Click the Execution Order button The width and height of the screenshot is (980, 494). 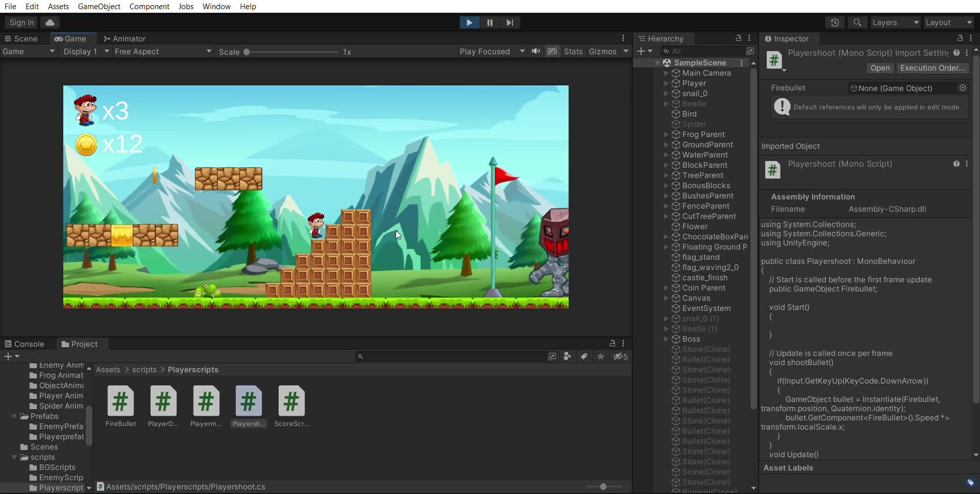coord(933,68)
